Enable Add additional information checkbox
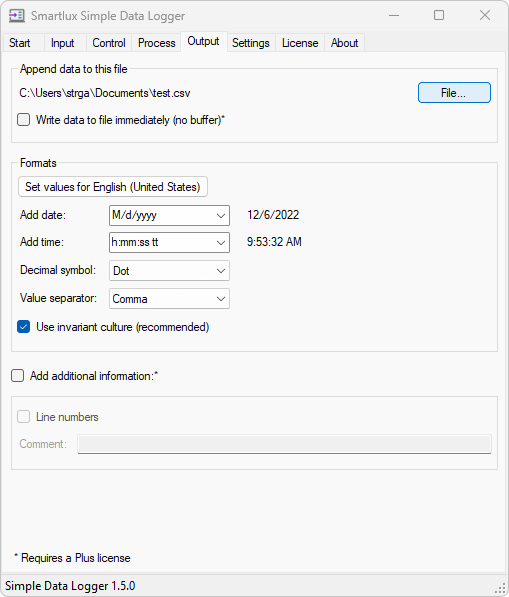The image size is (509, 597). pyautogui.click(x=18, y=376)
